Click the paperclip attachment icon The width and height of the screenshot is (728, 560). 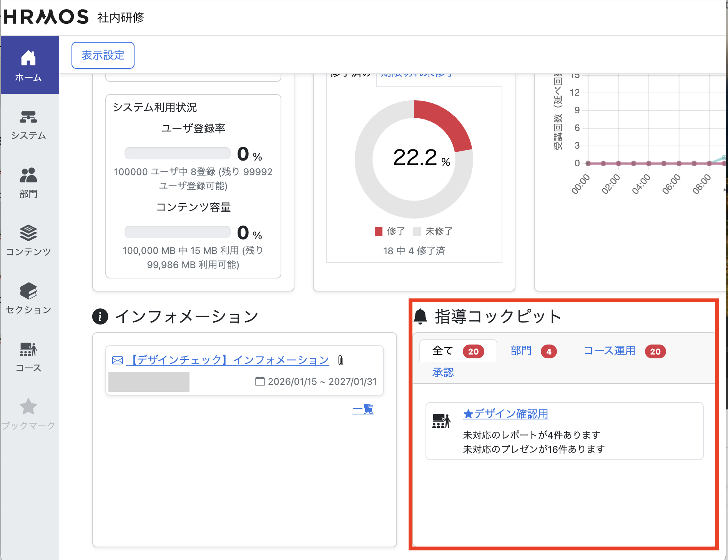341,360
